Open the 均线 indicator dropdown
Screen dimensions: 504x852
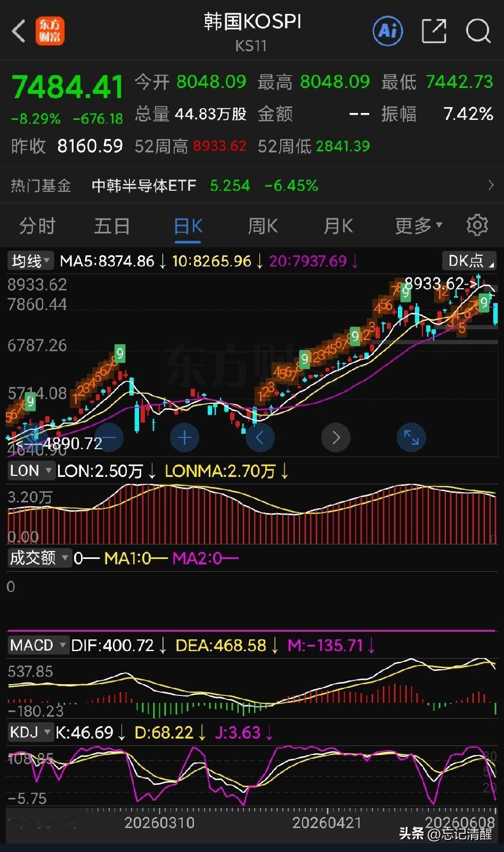pyautogui.click(x=31, y=261)
